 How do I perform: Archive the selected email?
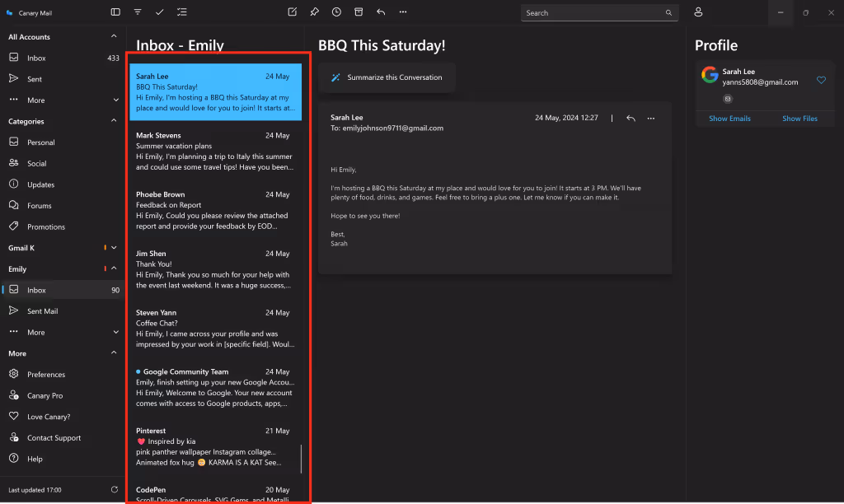click(x=359, y=12)
